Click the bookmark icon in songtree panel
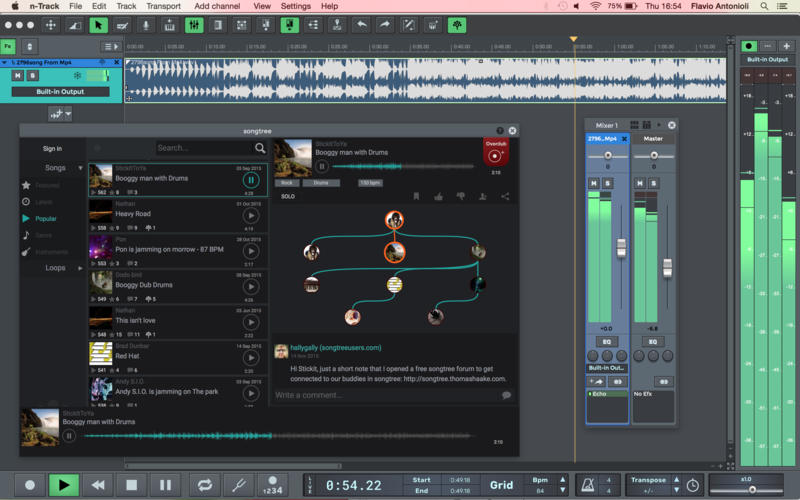Image resolution: width=800 pixels, height=500 pixels. pos(416,196)
